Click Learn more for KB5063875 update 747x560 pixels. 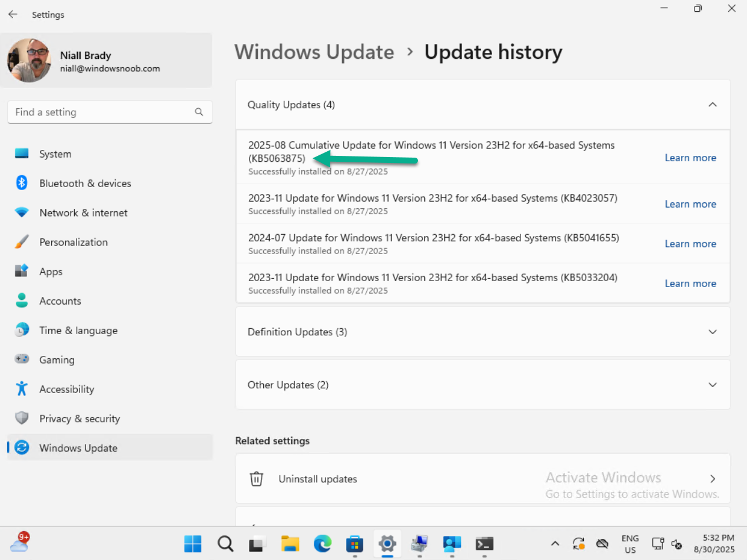(690, 158)
